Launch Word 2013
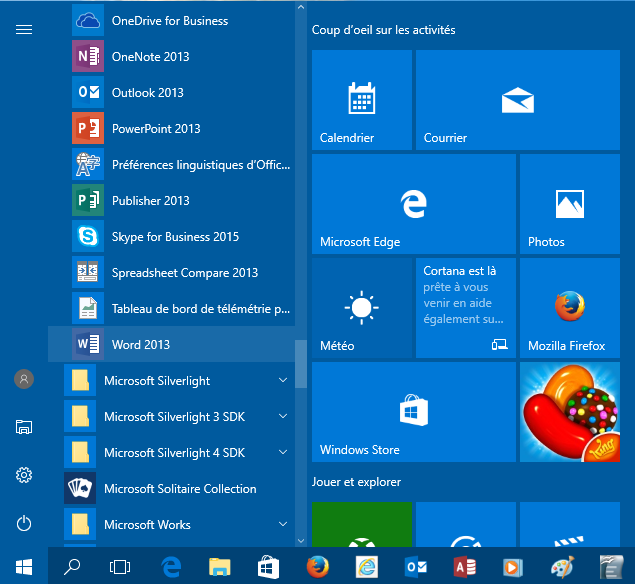Image resolution: width=635 pixels, height=584 pixels. click(171, 345)
